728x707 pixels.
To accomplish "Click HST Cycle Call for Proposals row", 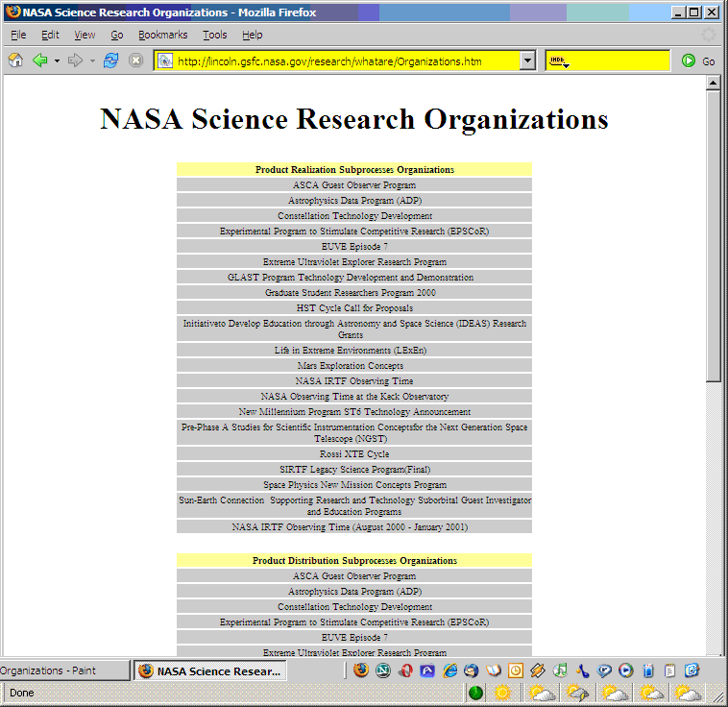I will coord(354,308).
